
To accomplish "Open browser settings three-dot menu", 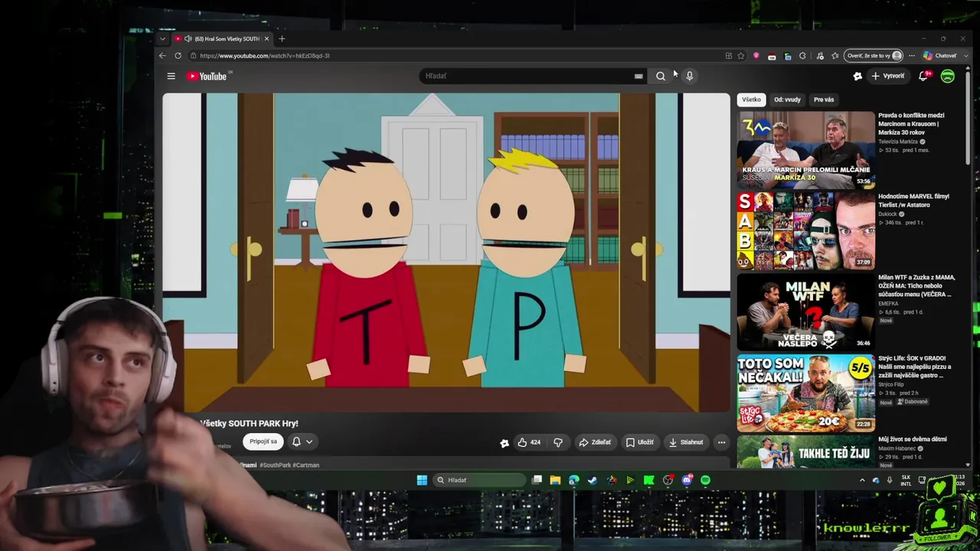I will pyautogui.click(x=913, y=56).
